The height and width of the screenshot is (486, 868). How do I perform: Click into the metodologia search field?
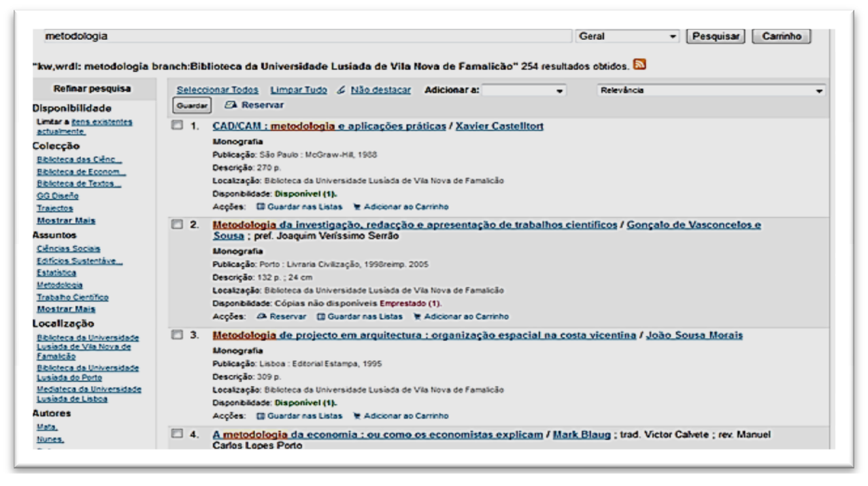(307, 36)
